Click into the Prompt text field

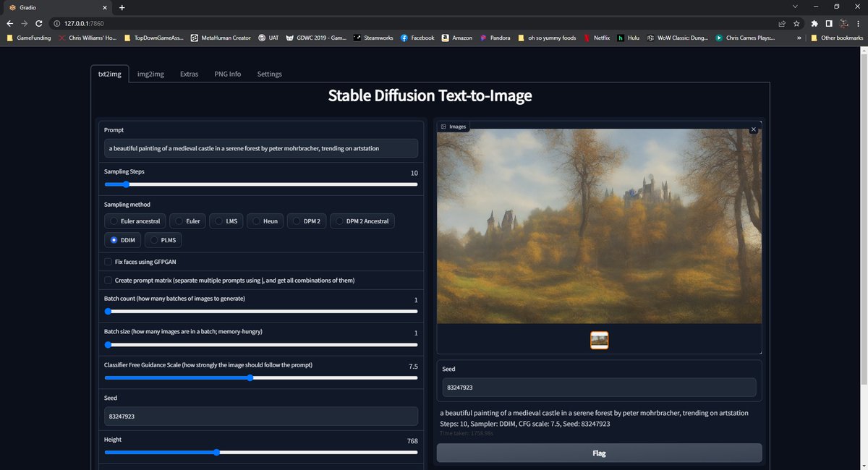click(x=261, y=148)
